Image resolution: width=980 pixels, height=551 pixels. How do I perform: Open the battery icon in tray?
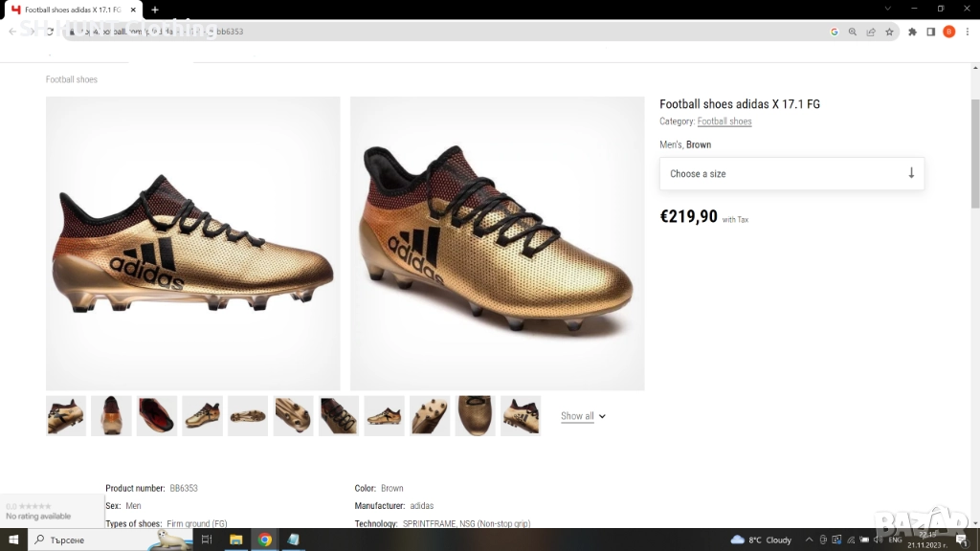tap(864, 540)
